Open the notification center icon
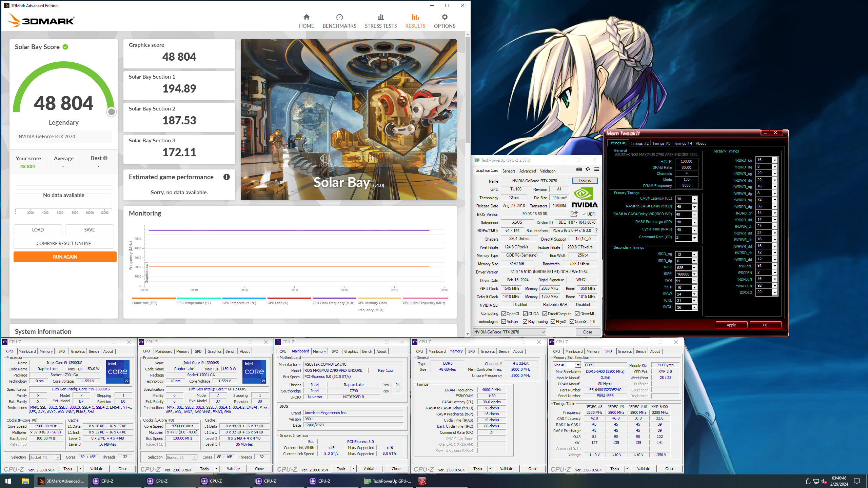The width and height of the screenshot is (868, 488). pos(857,481)
